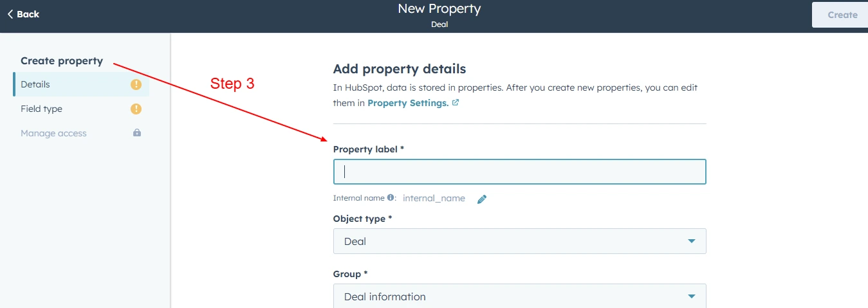Click the warning icon next to Field type
The width and height of the screenshot is (868, 308).
click(x=136, y=109)
